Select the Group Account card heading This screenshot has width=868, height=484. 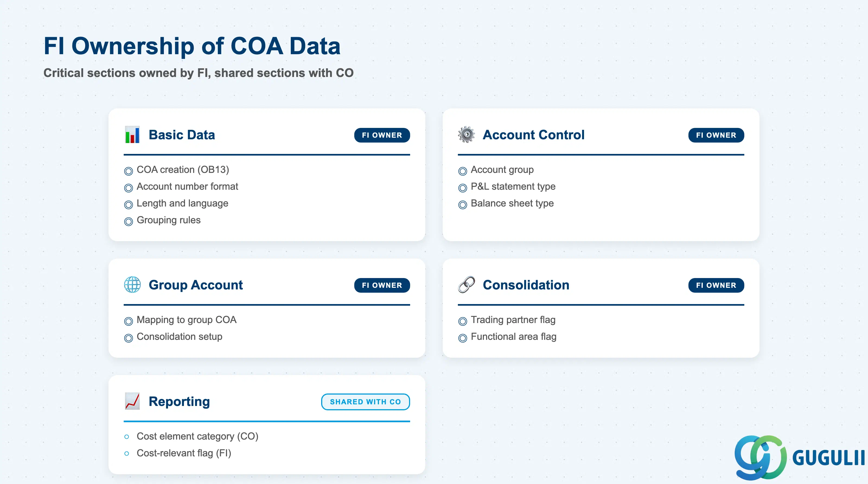click(195, 285)
